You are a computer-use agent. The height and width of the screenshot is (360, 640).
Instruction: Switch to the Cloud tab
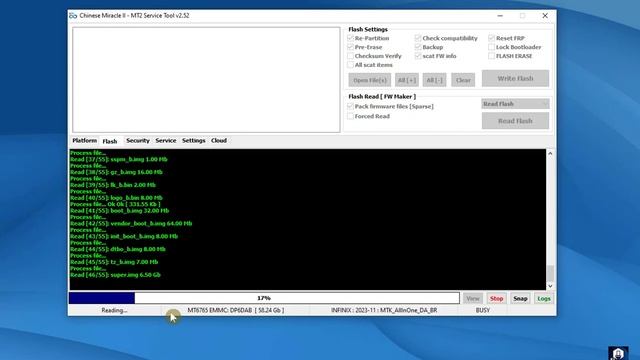[219, 140]
